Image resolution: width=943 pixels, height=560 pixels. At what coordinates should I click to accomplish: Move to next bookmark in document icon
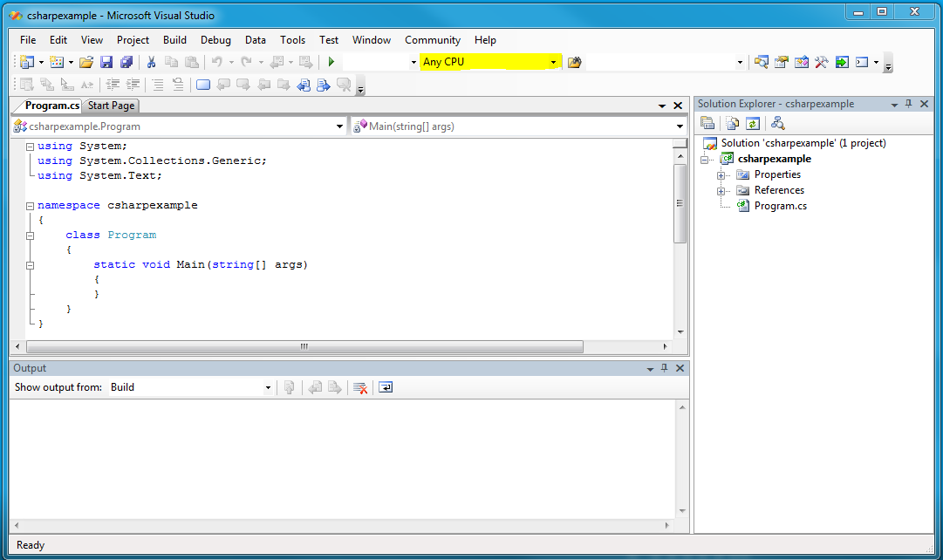(x=324, y=85)
